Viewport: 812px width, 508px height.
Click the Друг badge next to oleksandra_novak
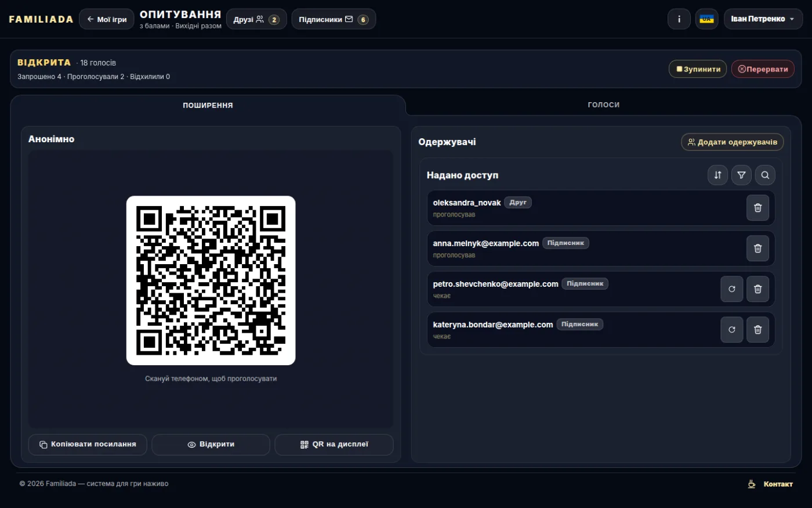[x=518, y=203]
